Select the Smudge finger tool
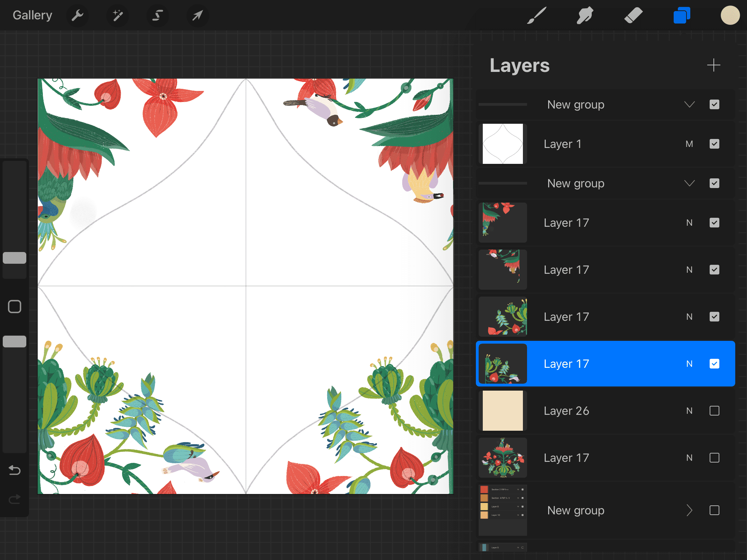The image size is (747, 560). (x=585, y=15)
